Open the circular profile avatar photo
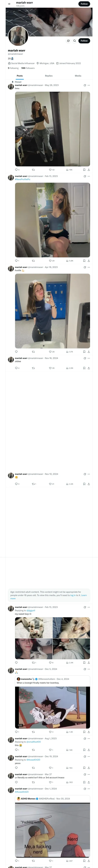The width and height of the screenshot is (98, 868). (18, 36)
